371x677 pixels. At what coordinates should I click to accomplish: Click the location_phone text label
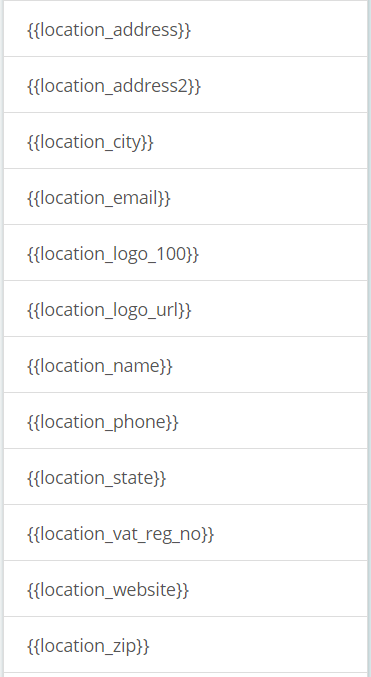click(103, 422)
